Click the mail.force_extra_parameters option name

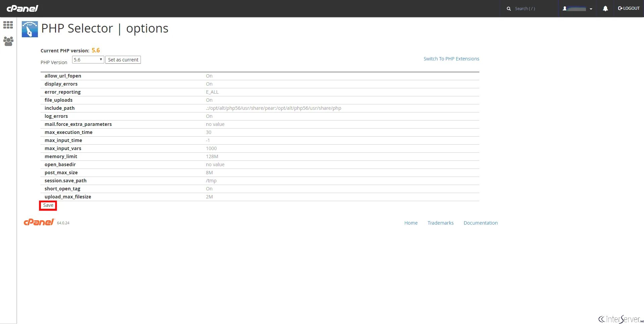click(78, 124)
